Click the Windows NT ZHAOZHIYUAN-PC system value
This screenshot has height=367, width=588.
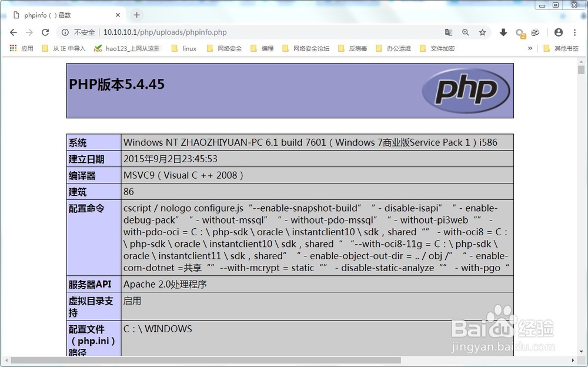click(x=310, y=142)
